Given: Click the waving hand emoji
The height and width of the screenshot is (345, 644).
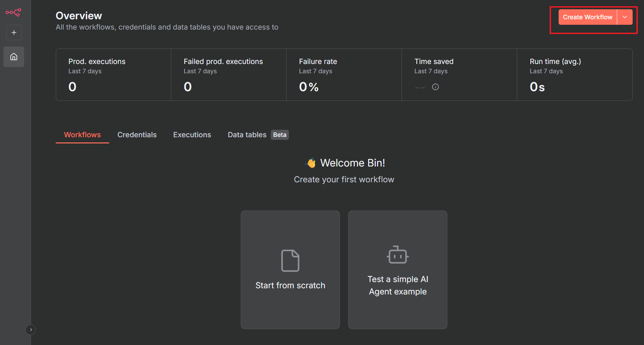Looking at the screenshot, I should (311, 163).
